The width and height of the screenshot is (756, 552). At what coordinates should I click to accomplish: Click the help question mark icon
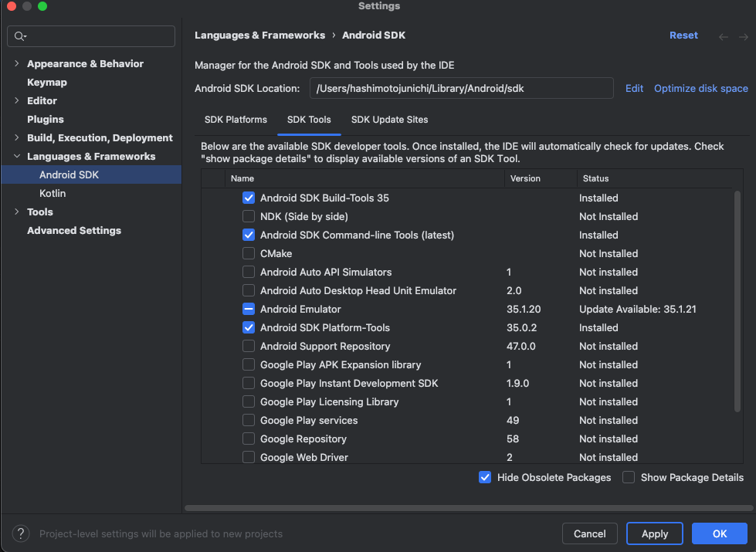pyautogui.click(x=21, y=533)
